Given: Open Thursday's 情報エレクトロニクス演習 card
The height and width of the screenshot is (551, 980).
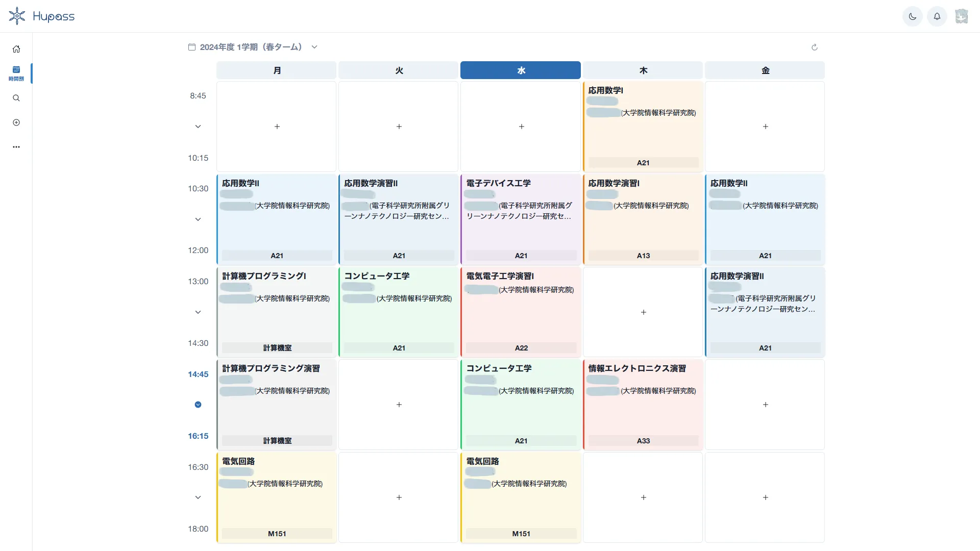Looking at the screenshot, I should coord(643,405).
